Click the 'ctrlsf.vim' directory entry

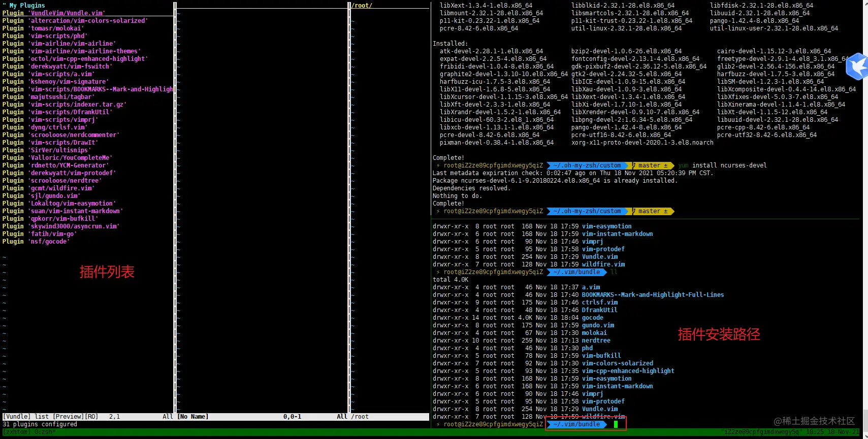tap(600, 302)
